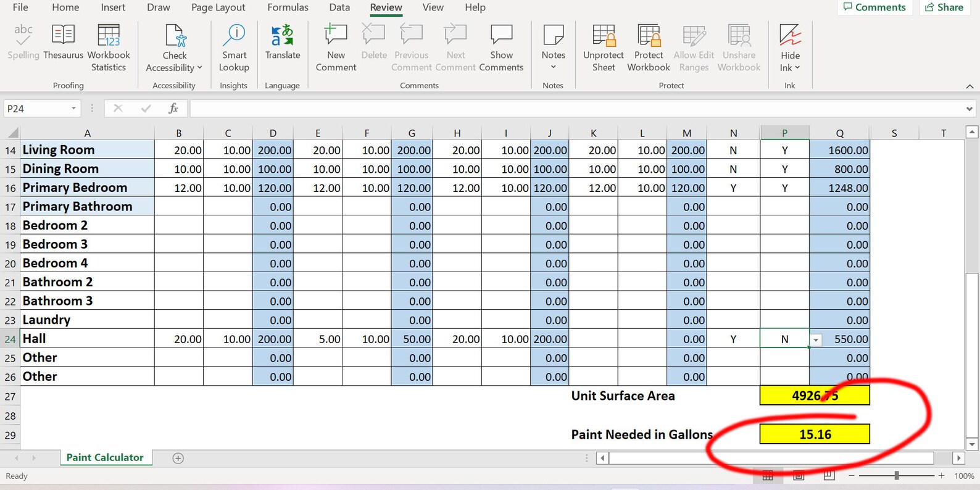Switch to the View tab
This screenshot has height=490, width=980.
433,7
